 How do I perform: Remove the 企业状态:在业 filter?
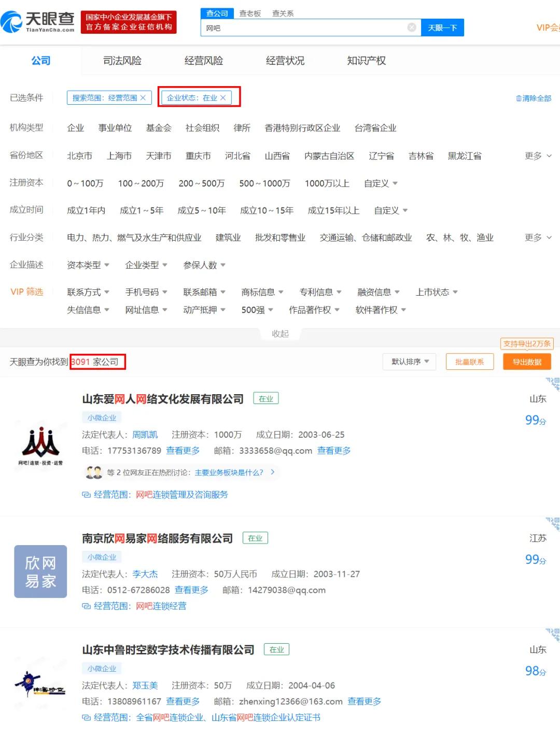coord(223,97)
